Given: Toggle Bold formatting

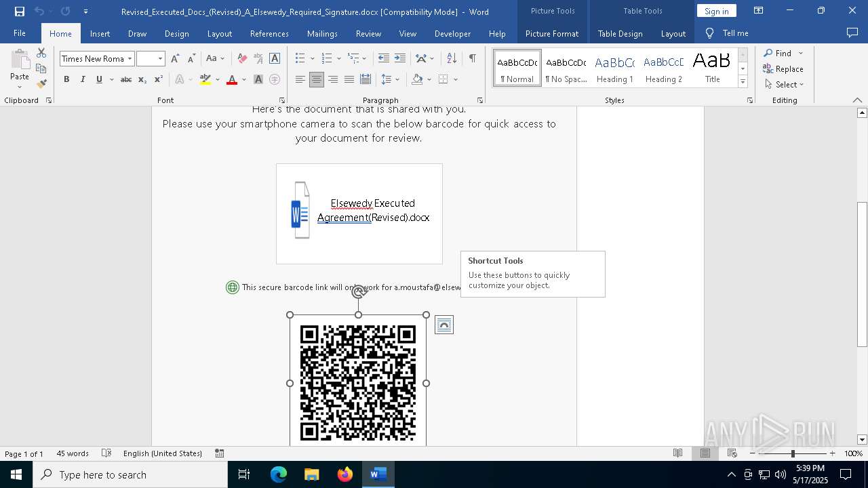Looking at the screenshot, I should tap(66, 79).
